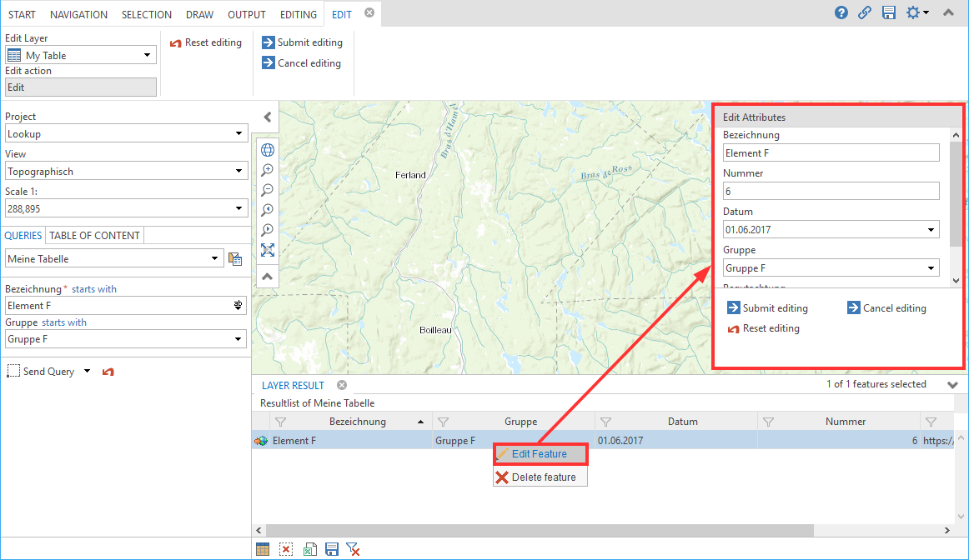The width and height of the screenshot is (969, 560).
Task: Zoom in with the magnifier plus icon
Action: tap(268, 170)
